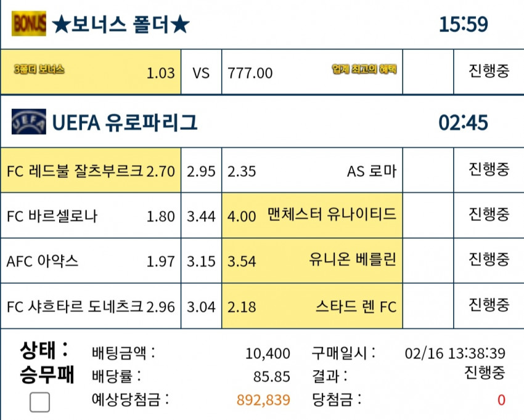This screenshot has height=420, width=524.
Task: Pick FC 바르셀로나 home win 1.80
Action: coord(91,216)
